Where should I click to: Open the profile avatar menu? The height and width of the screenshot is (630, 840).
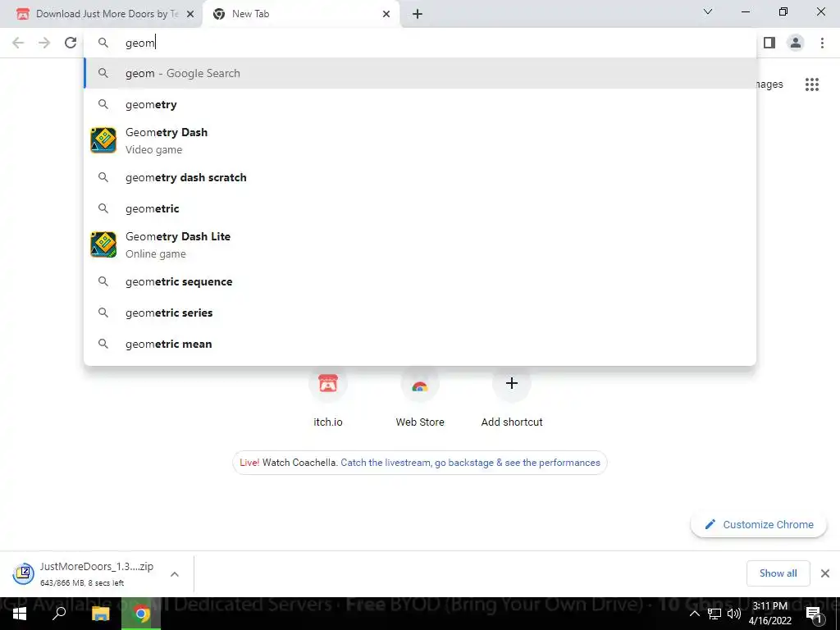pyautogui.click(x=796, y=43)
